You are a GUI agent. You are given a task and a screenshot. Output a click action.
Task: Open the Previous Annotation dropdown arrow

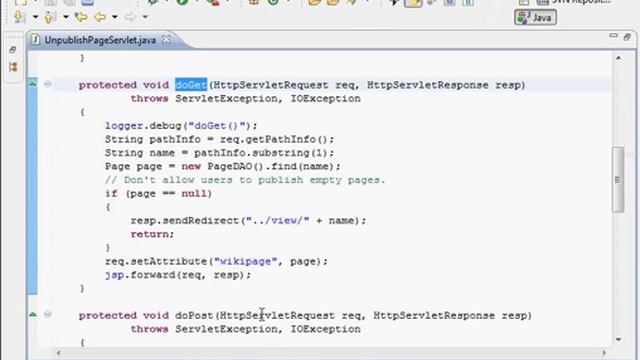coord(65,17)
